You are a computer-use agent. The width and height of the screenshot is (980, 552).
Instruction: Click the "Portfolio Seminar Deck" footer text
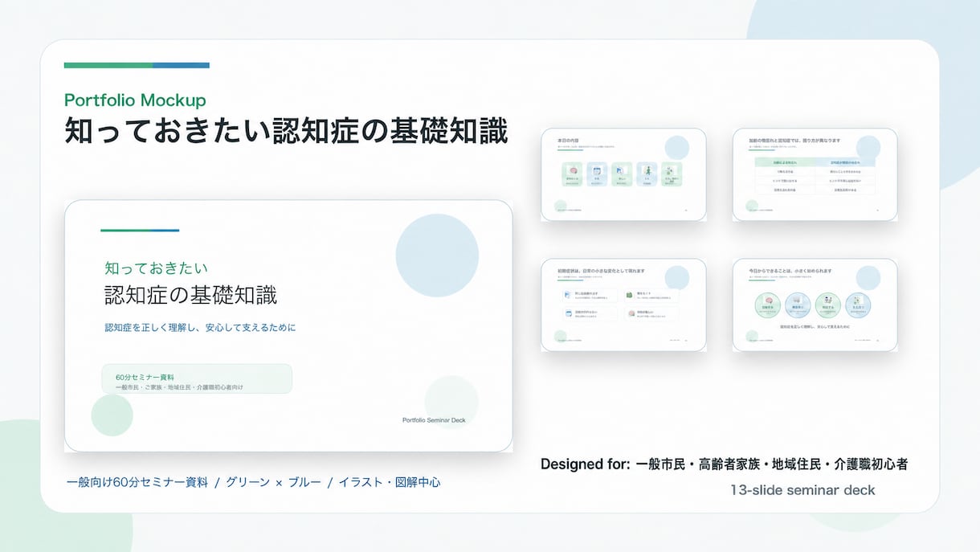point(434,420)
